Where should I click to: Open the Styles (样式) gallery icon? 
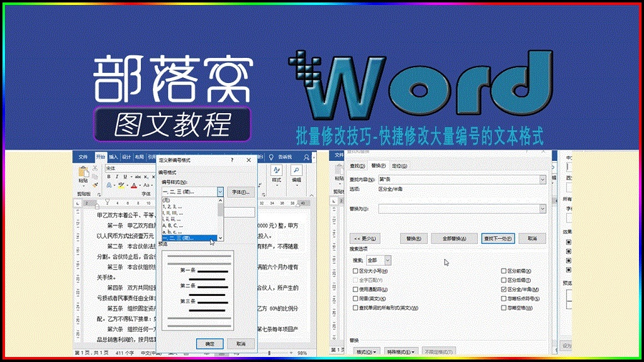point(276,170)
